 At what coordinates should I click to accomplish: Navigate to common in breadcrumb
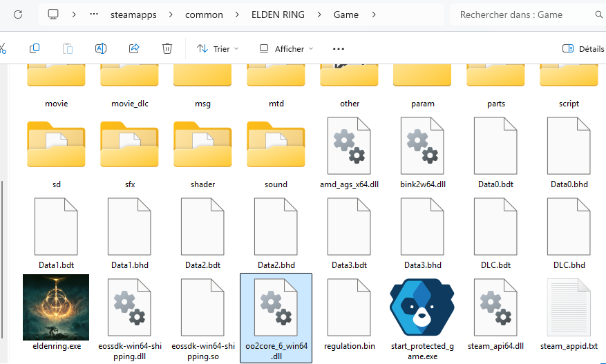[x=204, y=15]
